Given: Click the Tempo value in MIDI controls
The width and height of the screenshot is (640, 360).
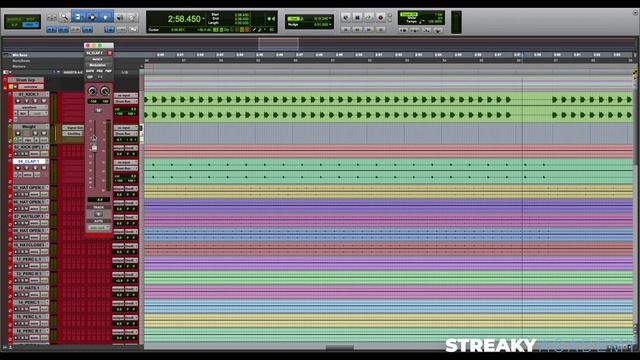Looking at the screenshot, I should click(x=436, y=21).
